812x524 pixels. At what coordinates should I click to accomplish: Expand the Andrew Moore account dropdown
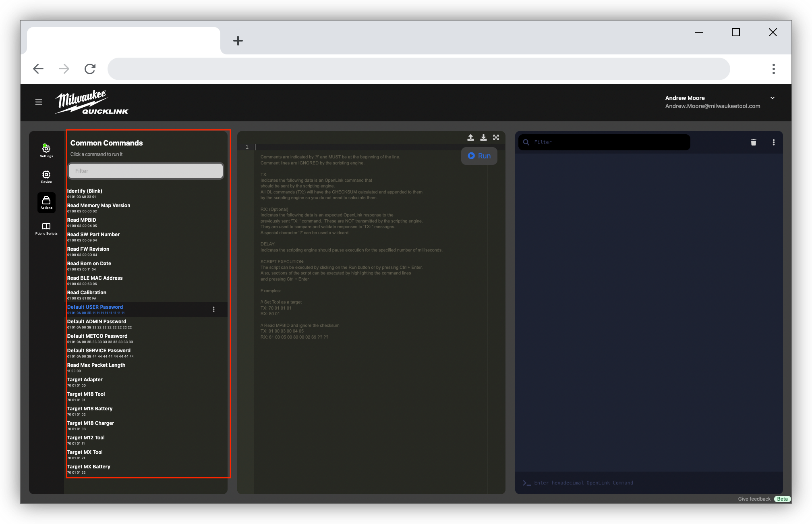point(773,98)
